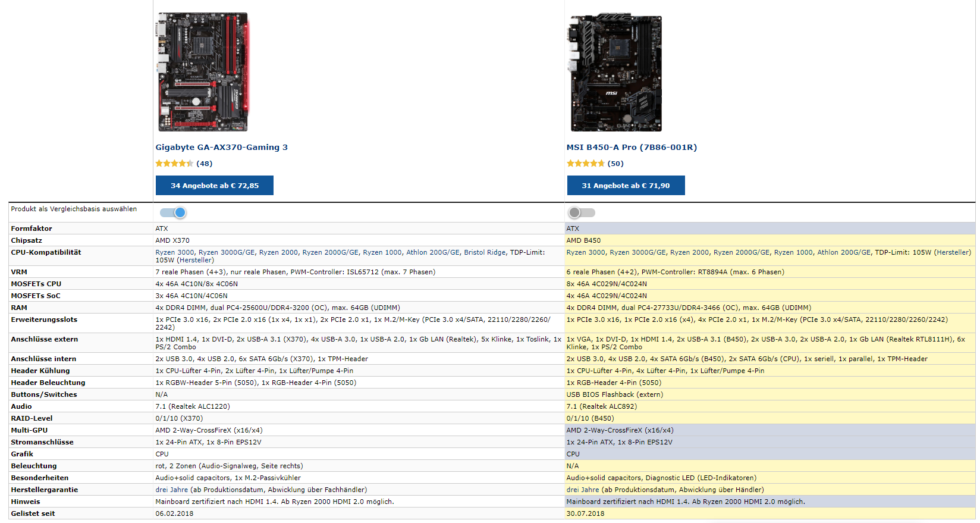Click the 31 Angebote ab € 71,90 button
Viewport: 980px width, 523px height.
tap(626, 186)
